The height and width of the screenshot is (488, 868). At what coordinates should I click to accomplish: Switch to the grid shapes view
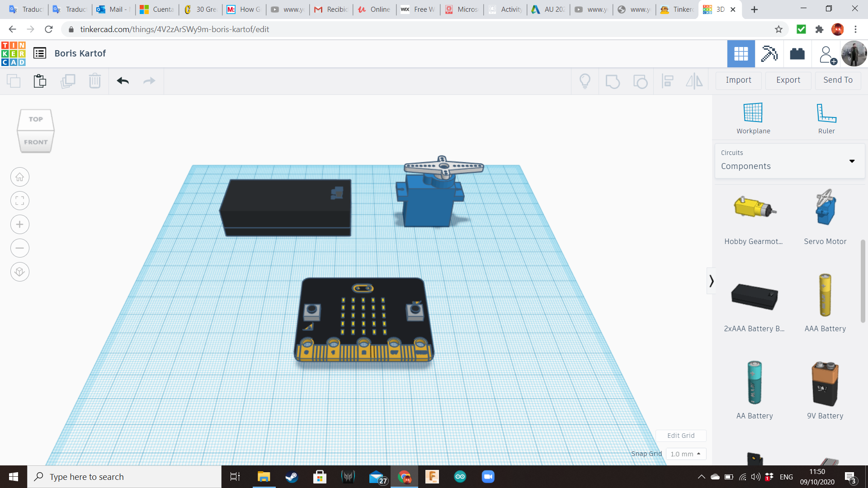pos(741,53)
